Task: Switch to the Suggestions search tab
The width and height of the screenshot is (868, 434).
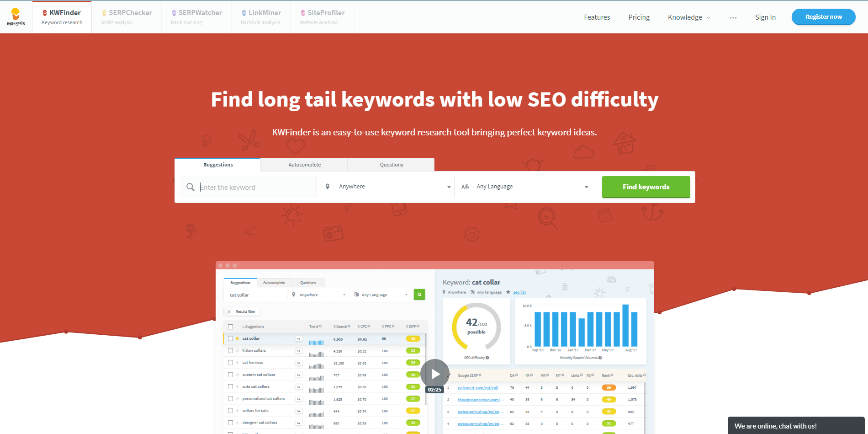Action: click(x=218, y=165)
